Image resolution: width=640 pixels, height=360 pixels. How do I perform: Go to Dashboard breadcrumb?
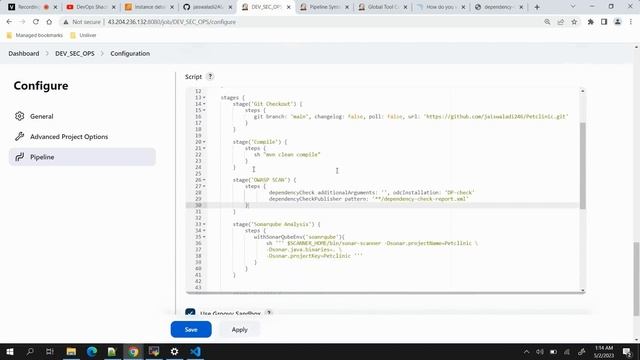(24, 53)
